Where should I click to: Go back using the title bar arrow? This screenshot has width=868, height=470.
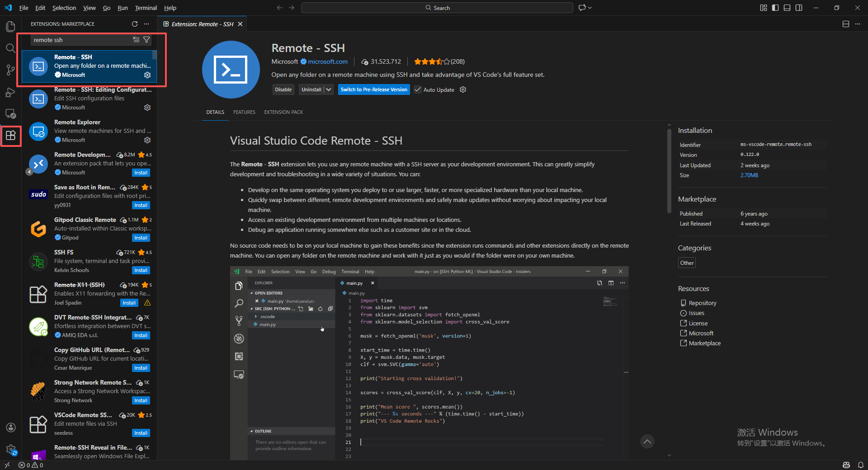[x=279, y=8]
